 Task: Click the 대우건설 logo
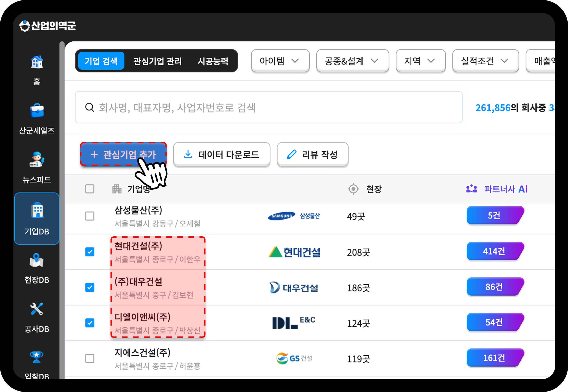(294, 288)
